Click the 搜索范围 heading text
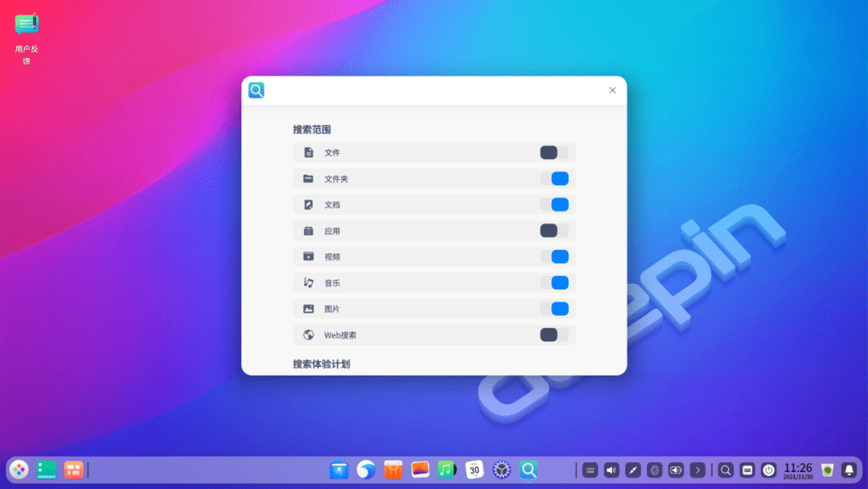The image size is (868, 489). (x=312, y=129)
